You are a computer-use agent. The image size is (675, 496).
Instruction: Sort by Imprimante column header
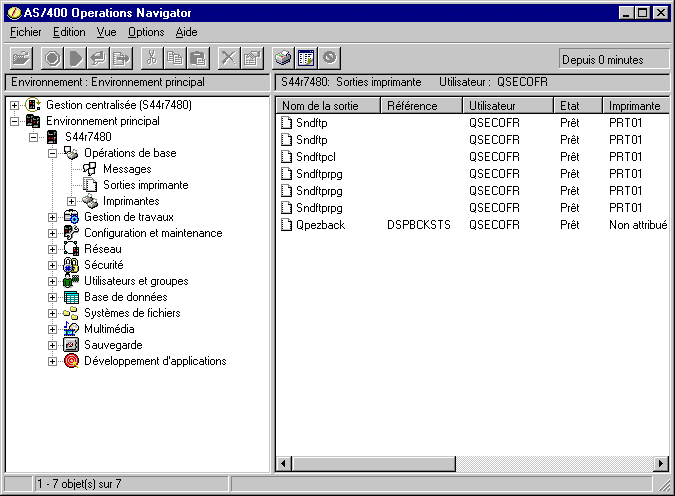tap(636, 105)
